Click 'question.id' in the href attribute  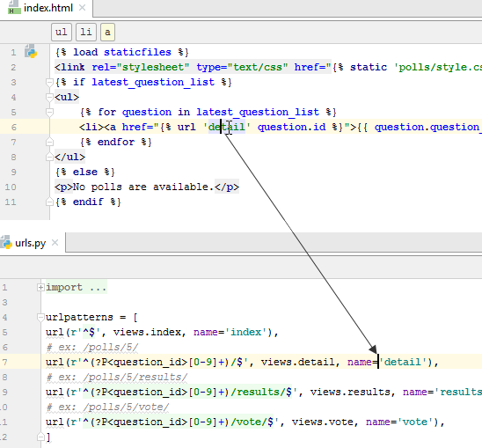click(x=291, y=127)
